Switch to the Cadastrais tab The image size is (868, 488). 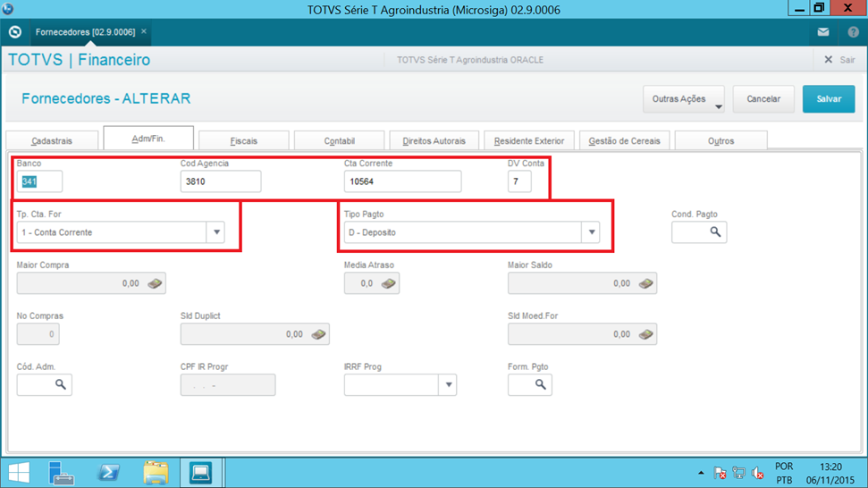52,141
